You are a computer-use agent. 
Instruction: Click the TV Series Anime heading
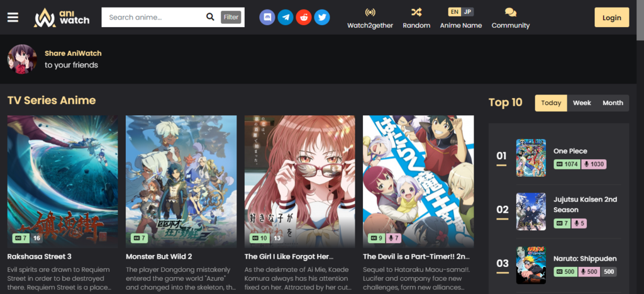(52, 100)
